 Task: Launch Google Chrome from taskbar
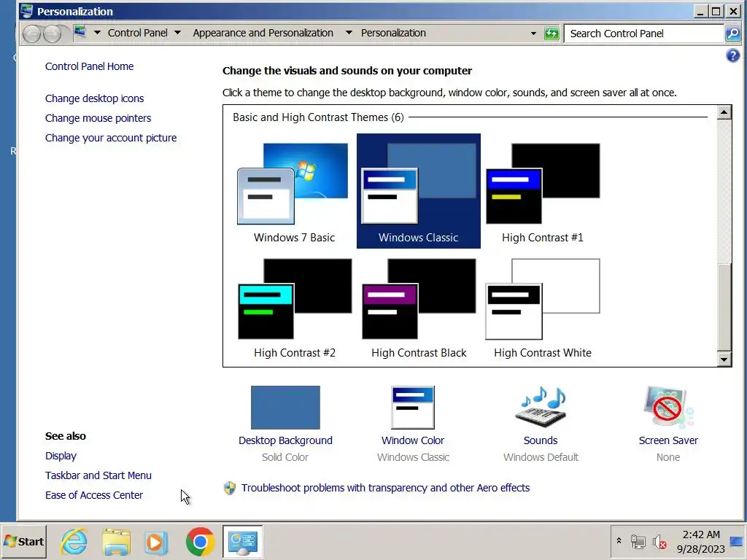[x=200, y=542]
